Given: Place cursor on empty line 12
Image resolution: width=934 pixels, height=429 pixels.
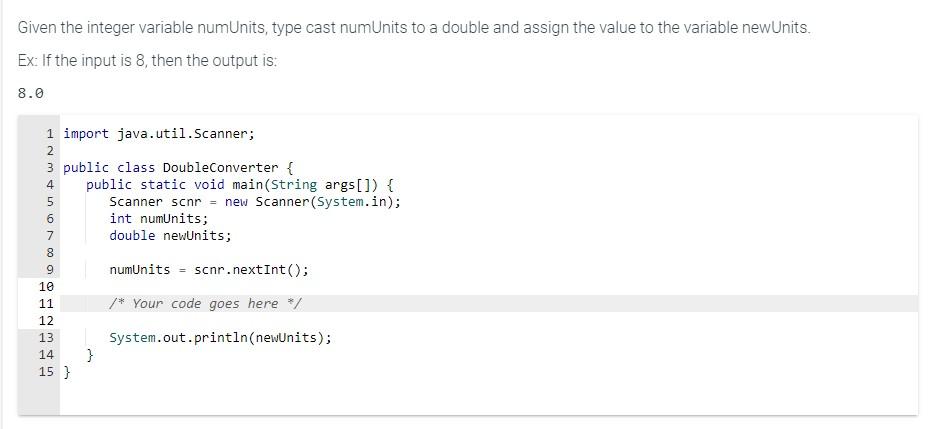Looking at the screenshot, I should [488, 321].
